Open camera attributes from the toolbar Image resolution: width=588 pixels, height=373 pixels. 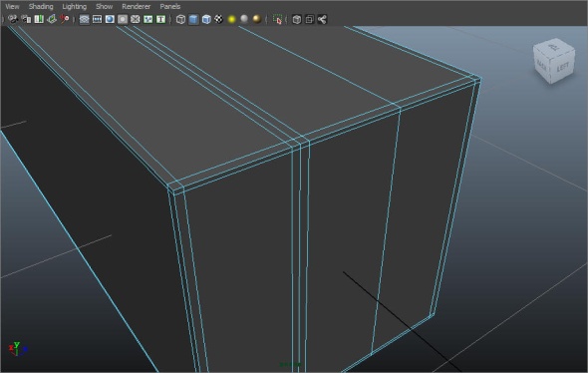(x=26, y=19)
